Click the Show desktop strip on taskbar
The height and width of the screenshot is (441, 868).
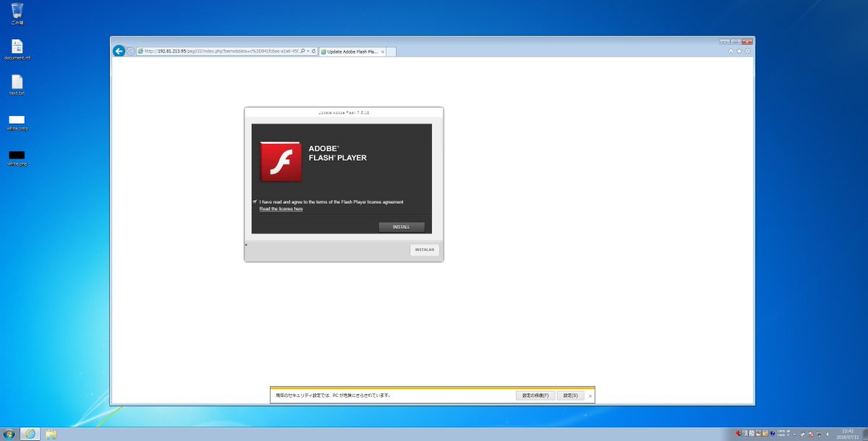[865, 434]
